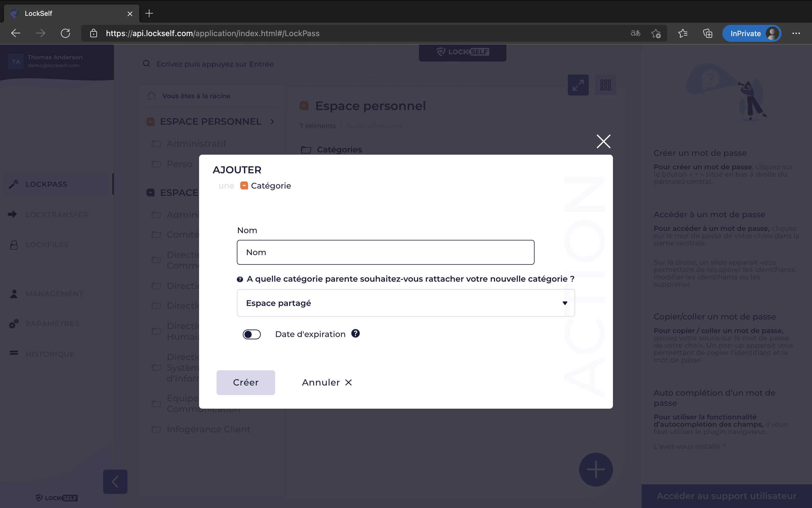Close the Ajouter dialog with the X

click(x=603, y=141)
